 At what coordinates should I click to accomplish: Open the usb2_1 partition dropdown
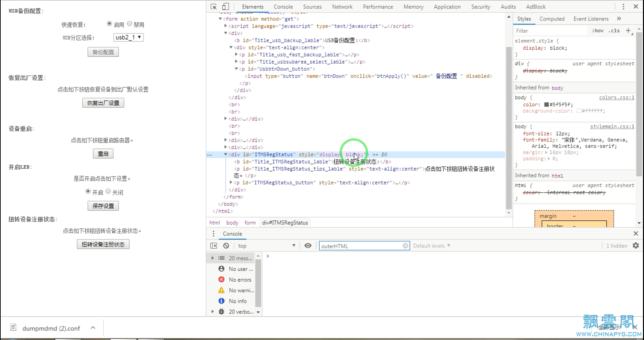[128, 37]
